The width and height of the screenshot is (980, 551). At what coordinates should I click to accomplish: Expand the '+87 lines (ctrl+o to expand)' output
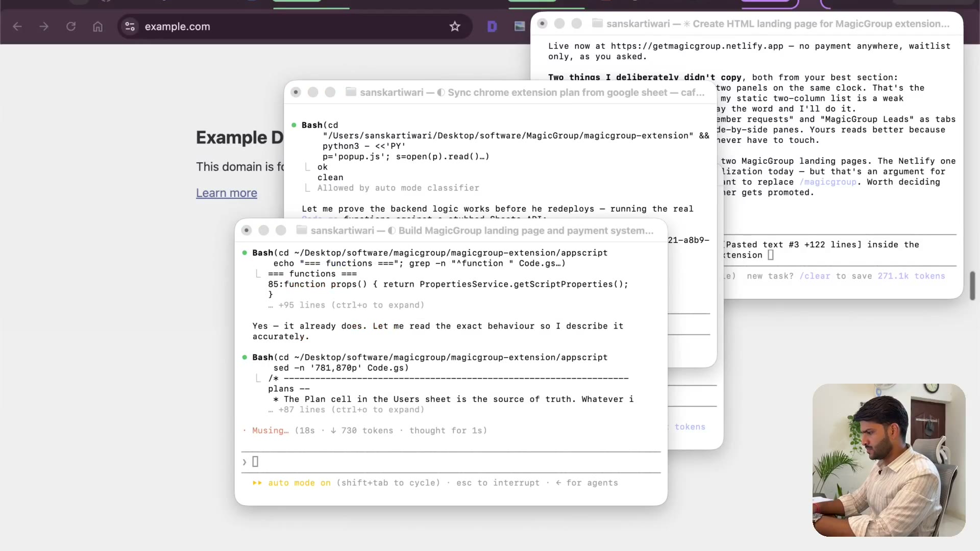346,410
